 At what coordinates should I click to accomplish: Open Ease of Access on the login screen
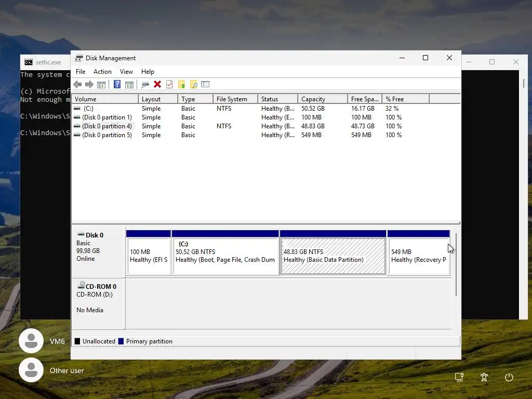[x=484, y=377]
